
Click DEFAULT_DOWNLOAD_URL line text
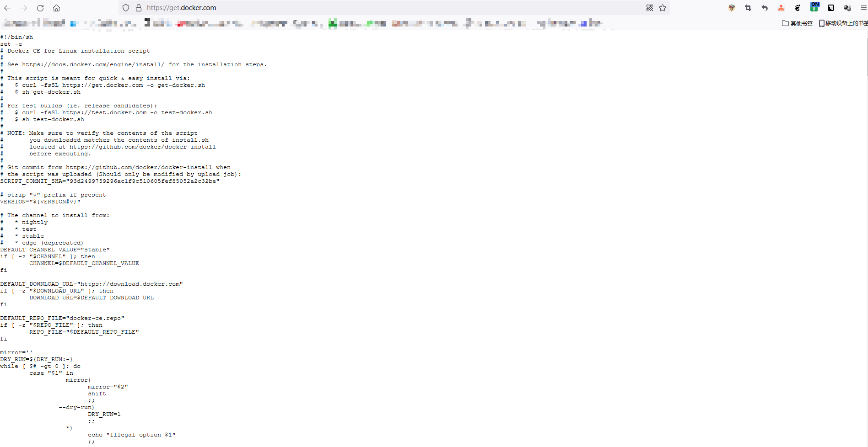[92, 284]
